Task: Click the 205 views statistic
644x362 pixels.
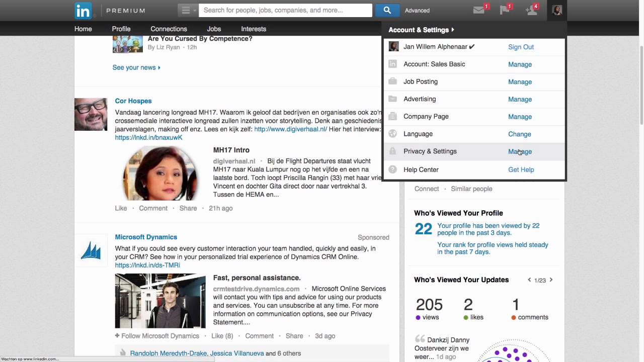Action: (429, 309)
